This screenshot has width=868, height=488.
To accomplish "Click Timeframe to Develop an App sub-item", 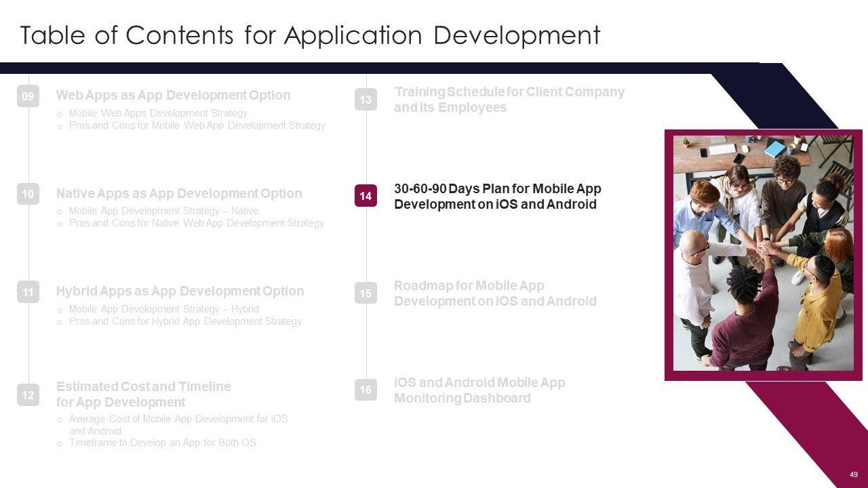I will click(x=162, y=443).
